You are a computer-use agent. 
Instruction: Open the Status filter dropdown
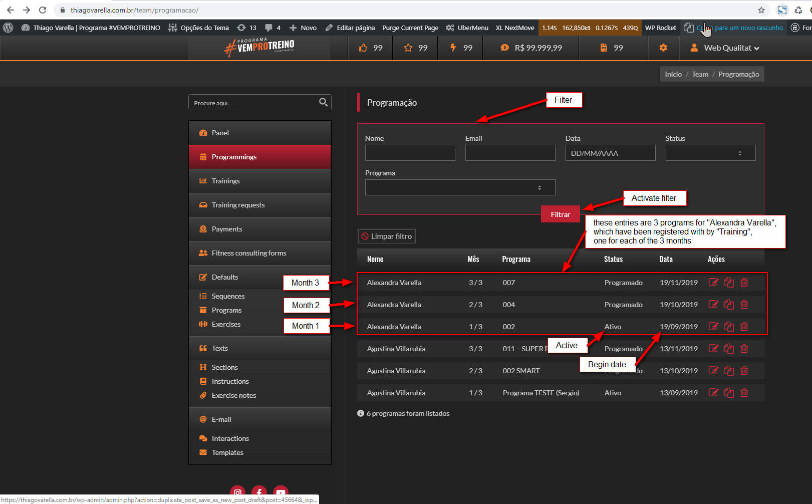click(710, 153)
